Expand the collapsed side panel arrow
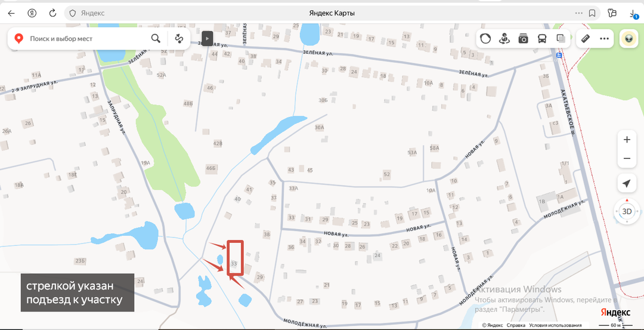The height and width of the screenshot is (330, 644). pyautogui.click(x=208, y=39)
